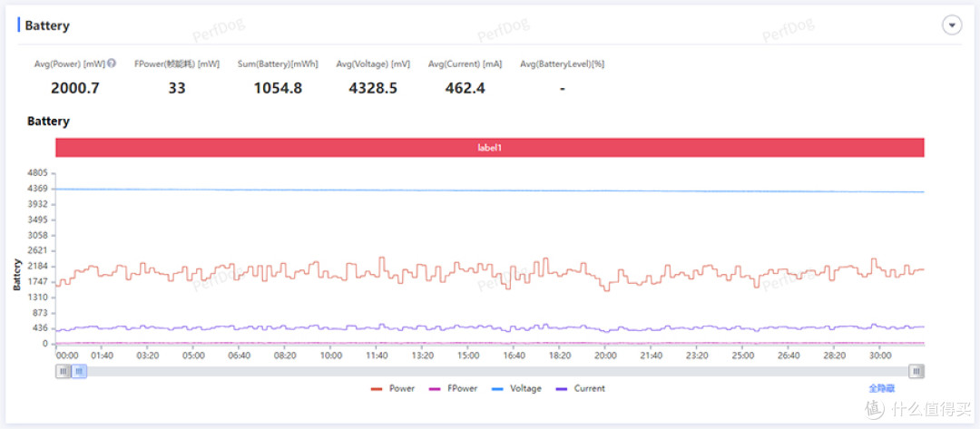980x429 pixels.
Task: Select the FPower value 33
Action: pos(177,88)
